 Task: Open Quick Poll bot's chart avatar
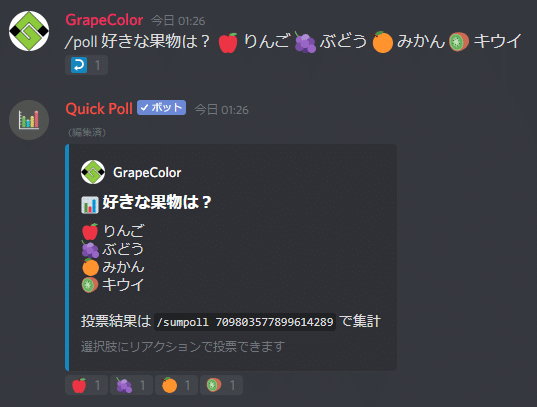(29, 120)
